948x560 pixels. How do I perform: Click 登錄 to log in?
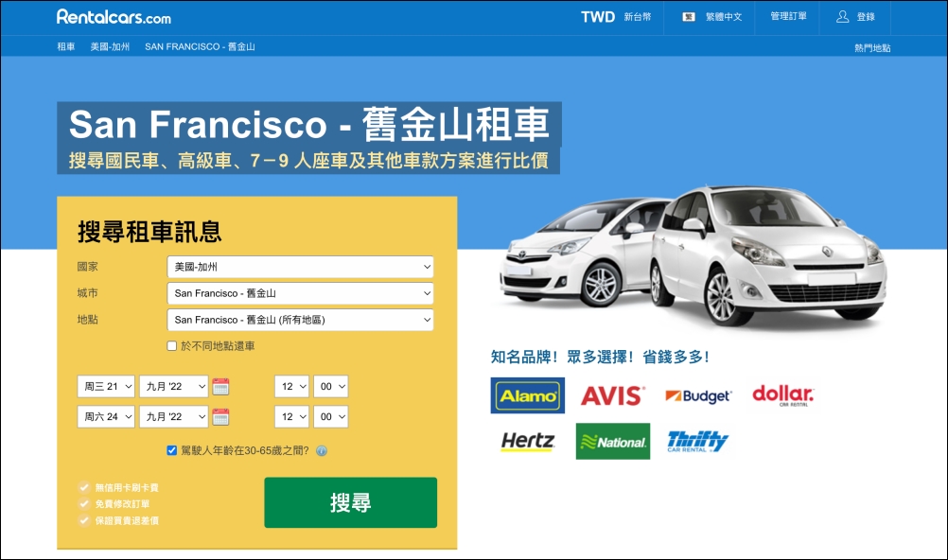pos(866,17)
